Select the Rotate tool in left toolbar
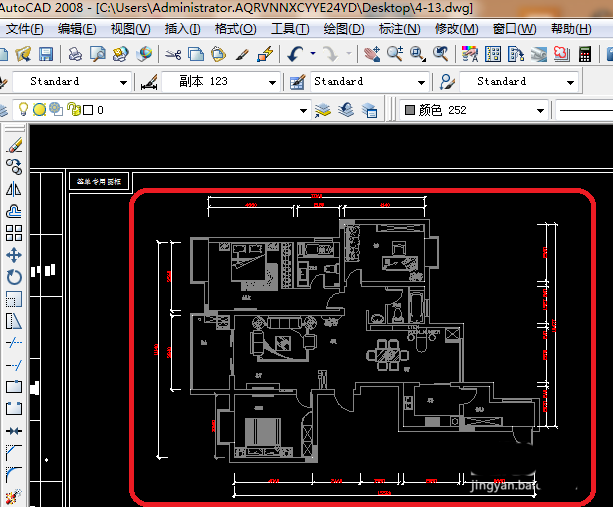 pos(14,277)
